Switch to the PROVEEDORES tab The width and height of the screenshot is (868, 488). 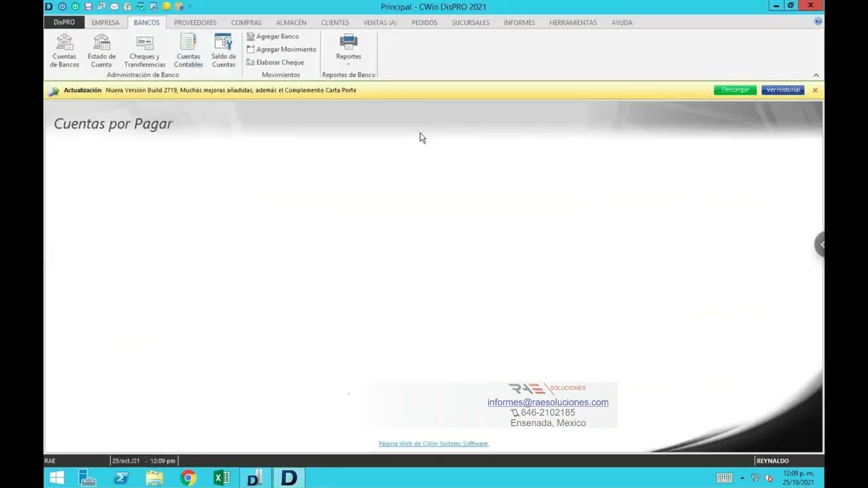(195, 22)
